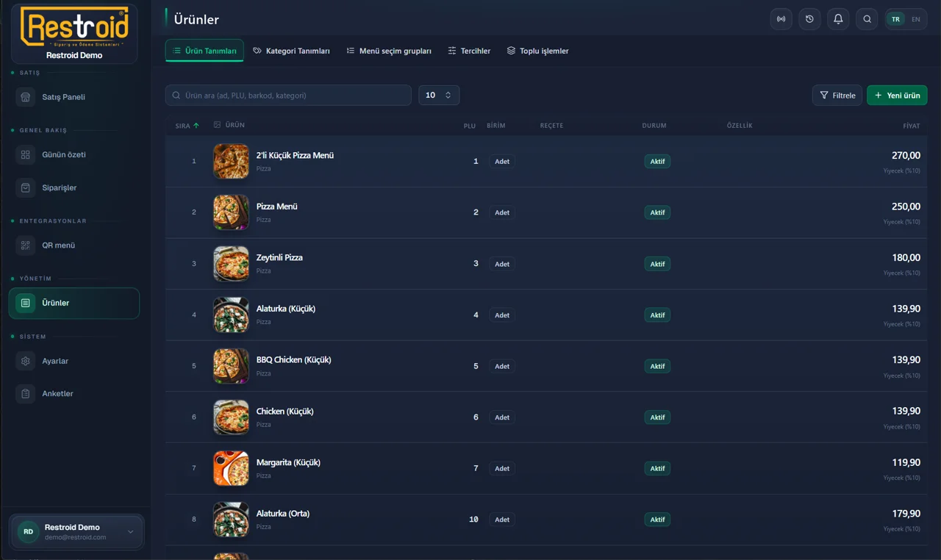Open the Margarita (Küçük) thumbnail

point(231,468)
